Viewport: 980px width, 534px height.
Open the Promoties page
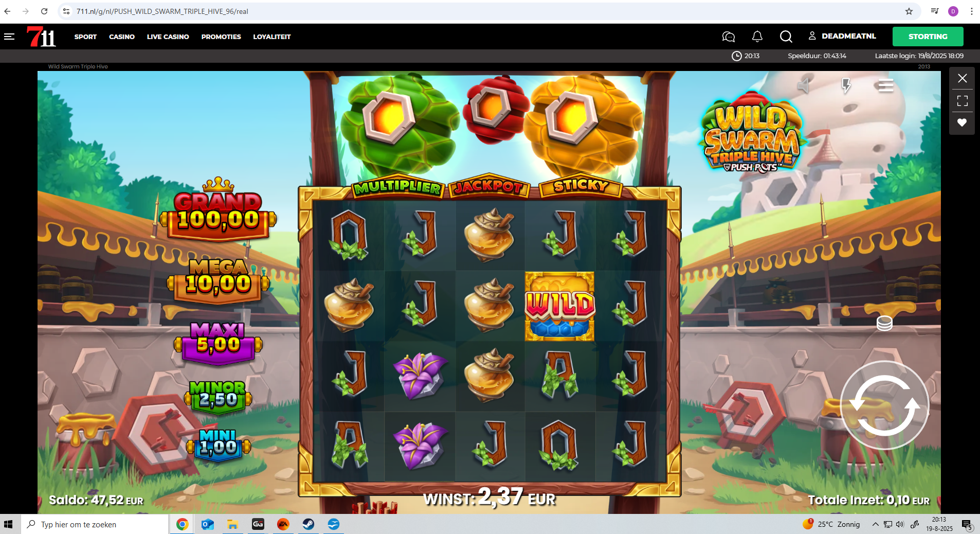221,37
